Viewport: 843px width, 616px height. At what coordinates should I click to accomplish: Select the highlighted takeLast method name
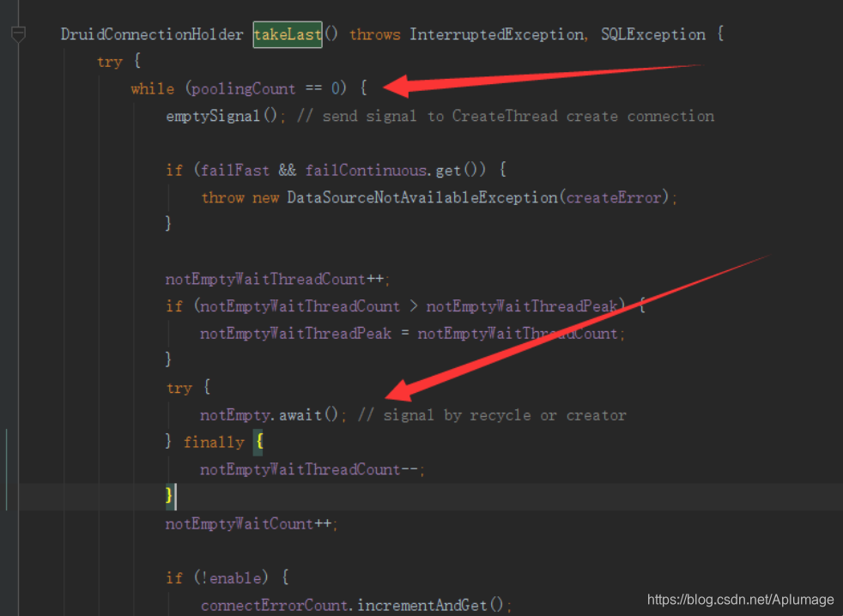click(x=288, y=35)
